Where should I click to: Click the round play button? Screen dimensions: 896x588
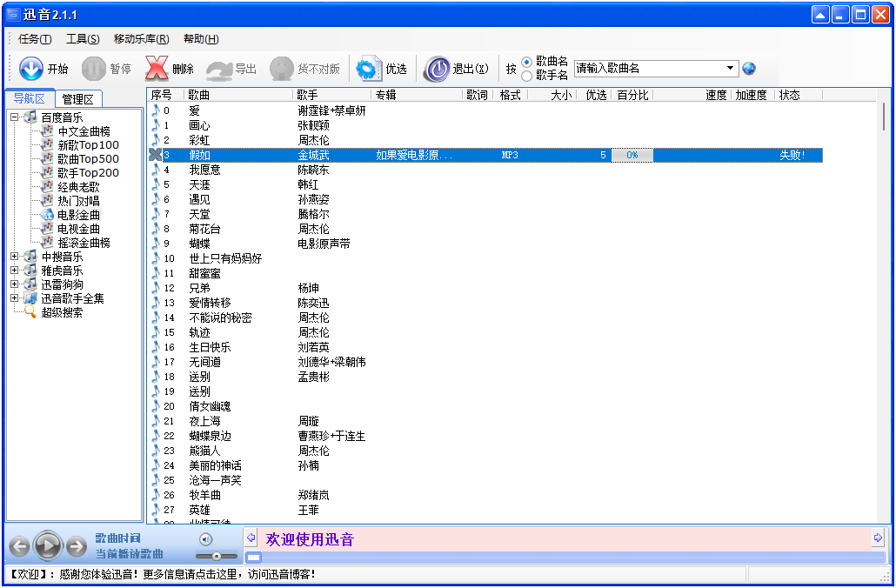click(48, 546)
